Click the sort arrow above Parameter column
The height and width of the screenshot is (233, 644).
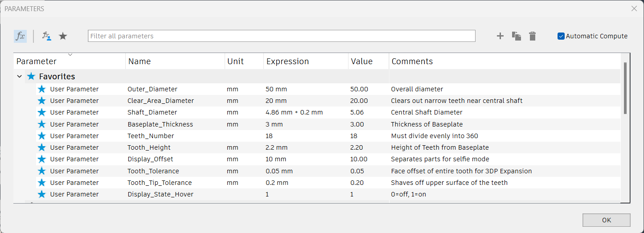click(x=70, y=55)
